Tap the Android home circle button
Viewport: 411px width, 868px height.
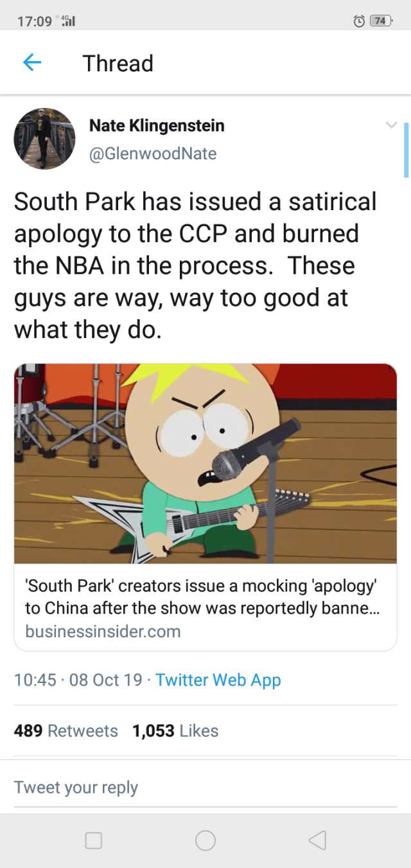pos(205,840)
